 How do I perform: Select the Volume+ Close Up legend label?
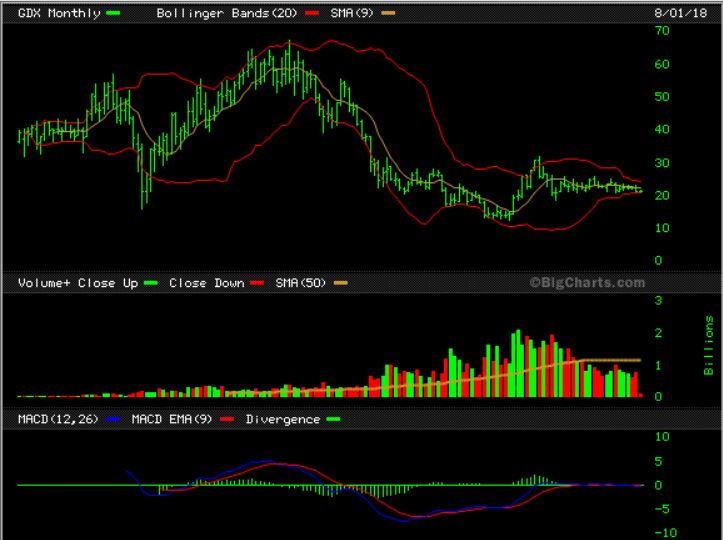pos(77,283)
